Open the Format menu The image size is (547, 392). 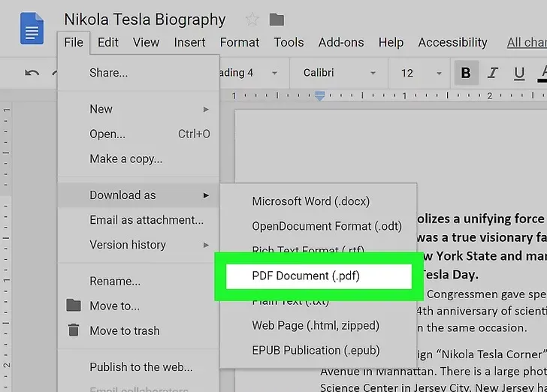pyautogui.click(x=239, y=43)
